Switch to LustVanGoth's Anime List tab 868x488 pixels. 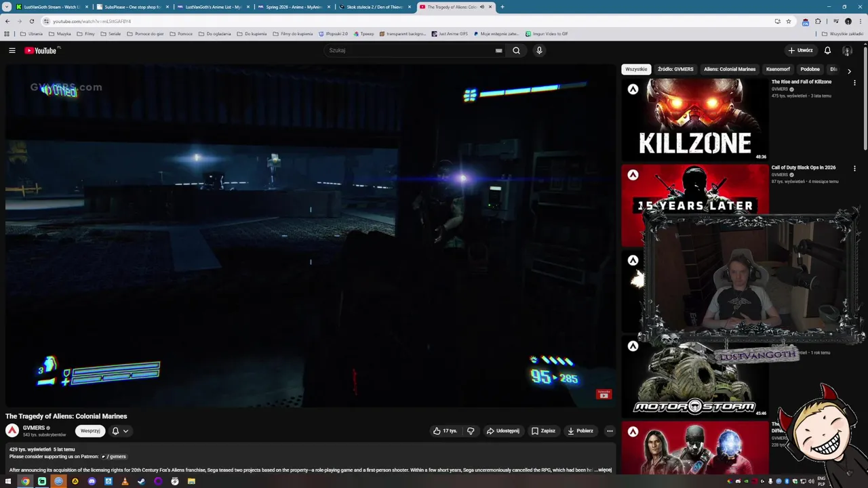[213, 7]
